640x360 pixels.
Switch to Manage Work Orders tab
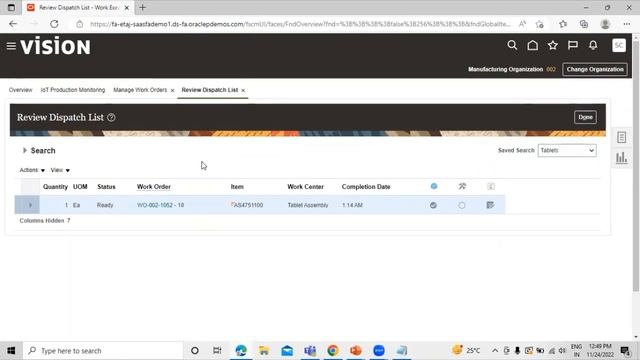(140, 90)
